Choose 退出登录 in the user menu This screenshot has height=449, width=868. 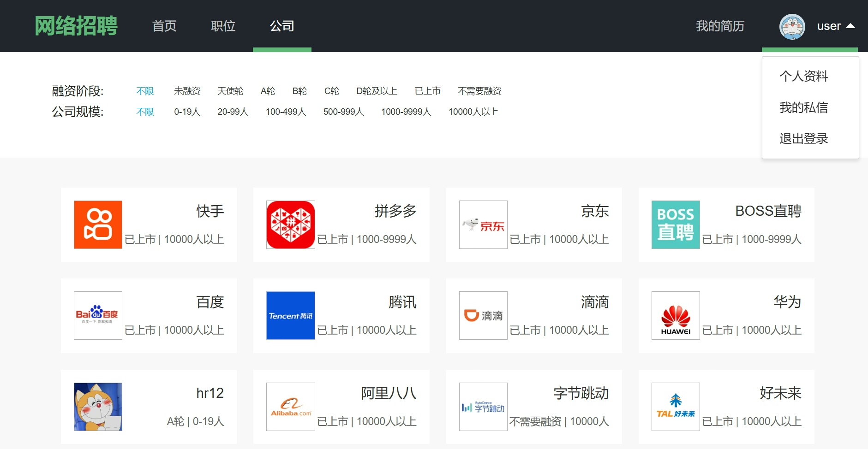tap(804, 138)
